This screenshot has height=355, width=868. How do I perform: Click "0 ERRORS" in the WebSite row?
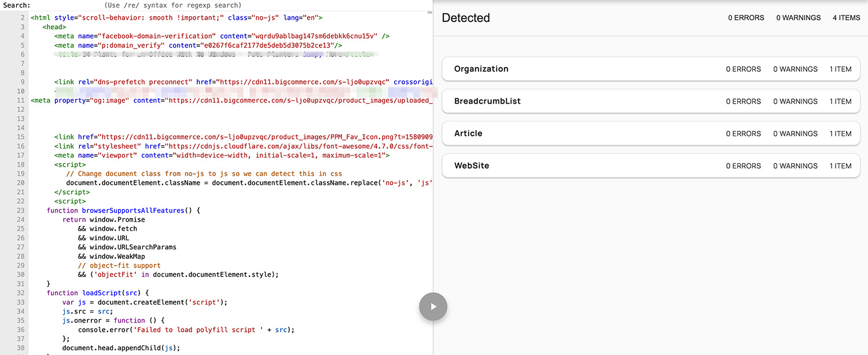tap(744, 166)
